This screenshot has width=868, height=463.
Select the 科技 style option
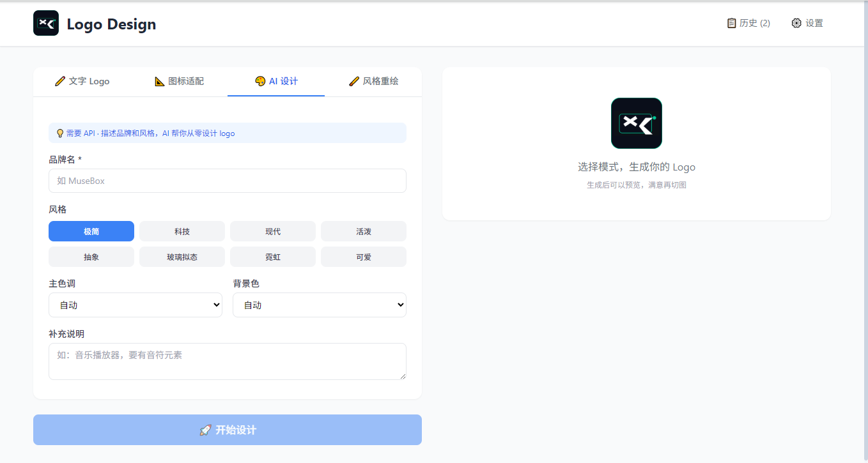pyautogui.click(x=182, y=231)
